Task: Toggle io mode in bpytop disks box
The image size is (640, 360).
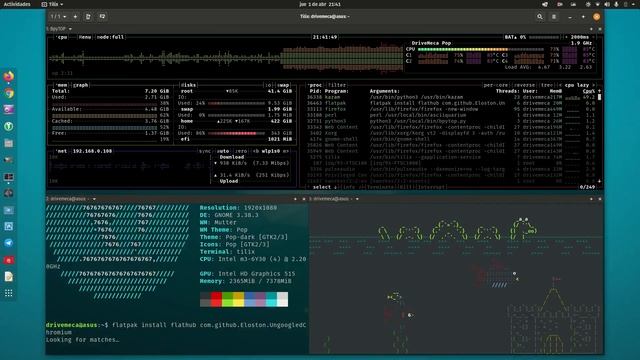Action: tap(269, 85)
